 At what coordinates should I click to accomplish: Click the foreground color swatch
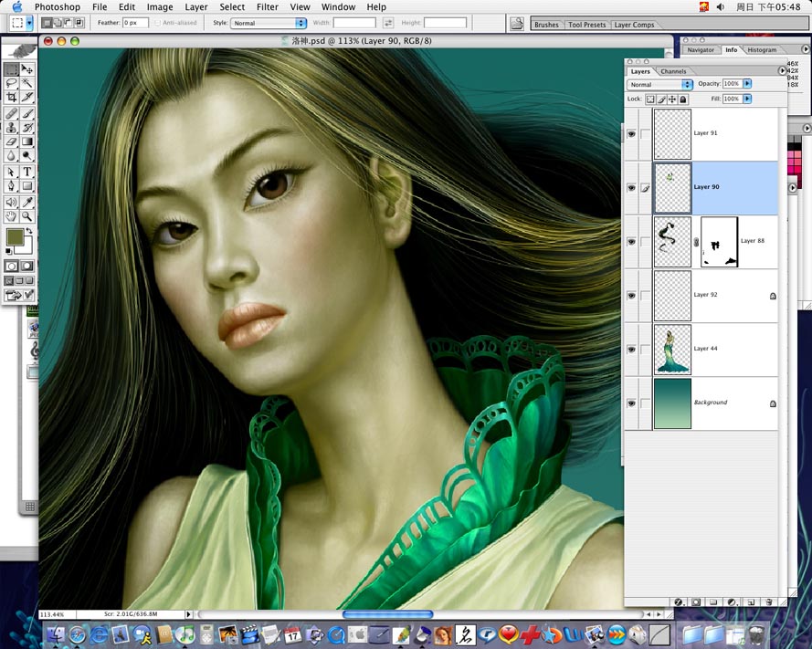click(15, 237)
